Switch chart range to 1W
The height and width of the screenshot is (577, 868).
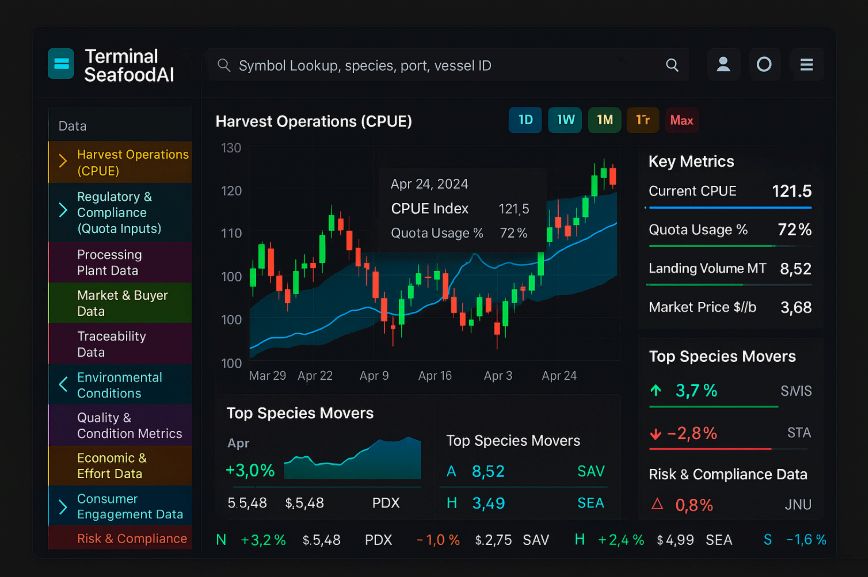tap(565, 120)
